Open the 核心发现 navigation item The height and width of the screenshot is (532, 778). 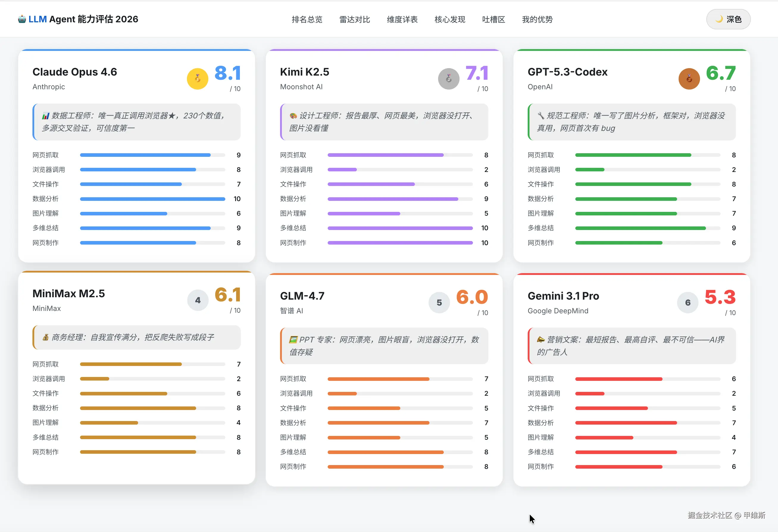pyautogui.click(x=450, y=19)
